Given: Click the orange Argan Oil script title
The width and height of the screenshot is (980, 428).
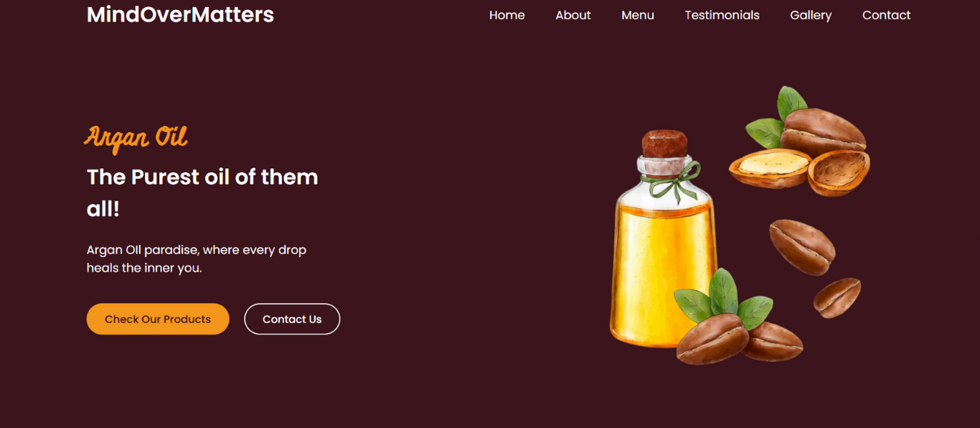Looking at the screenshot, I should point(136,137).
